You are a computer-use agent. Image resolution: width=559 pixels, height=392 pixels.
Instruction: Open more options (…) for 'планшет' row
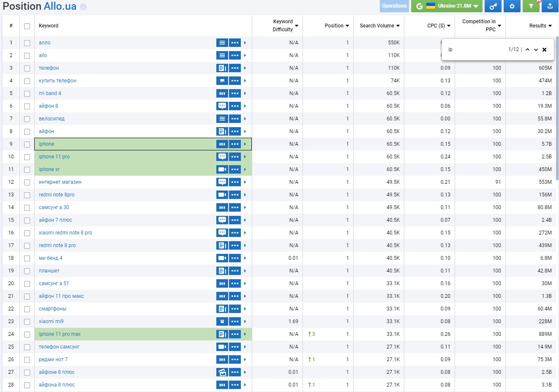(235, 271)
